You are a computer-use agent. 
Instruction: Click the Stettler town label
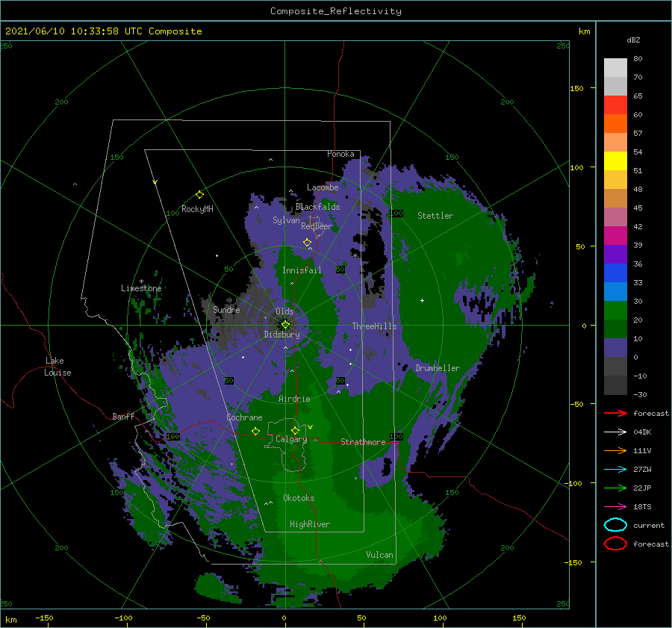(x=435, y=216)
